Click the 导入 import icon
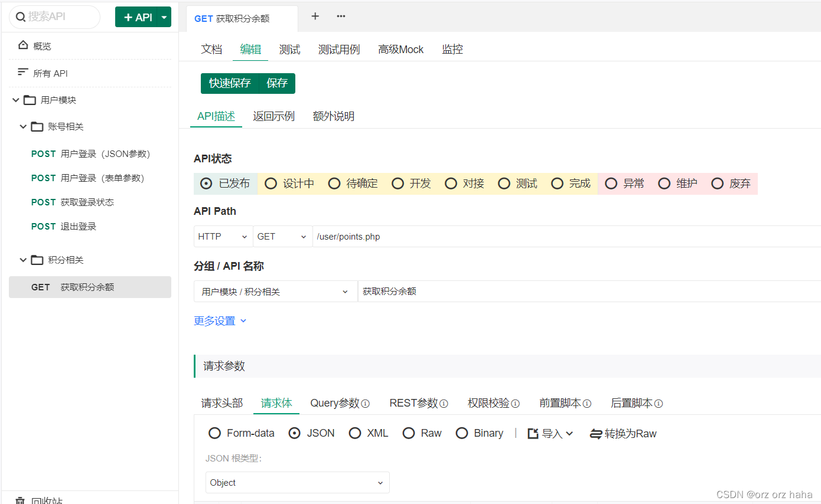 pyautogui.click(x=533, y=433)
